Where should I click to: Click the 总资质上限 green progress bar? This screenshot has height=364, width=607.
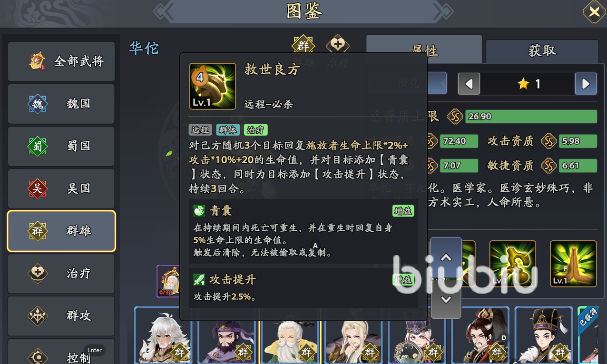(531, 117)
